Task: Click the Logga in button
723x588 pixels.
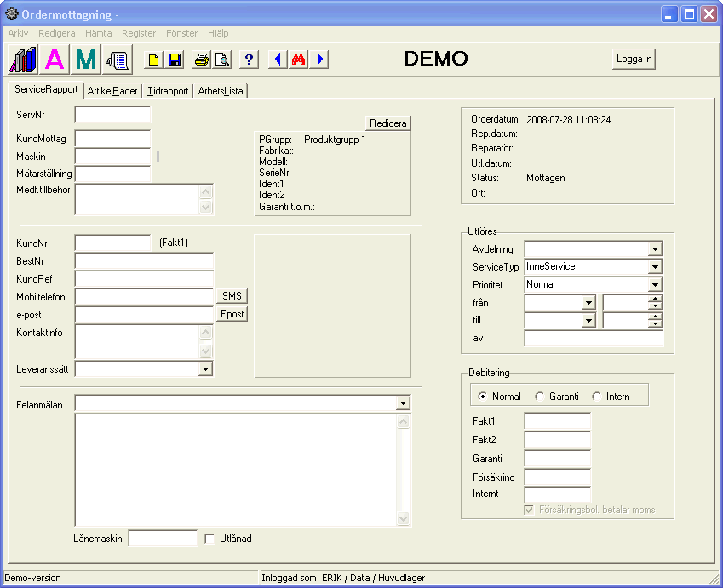Action: click(x=634, y=59)
